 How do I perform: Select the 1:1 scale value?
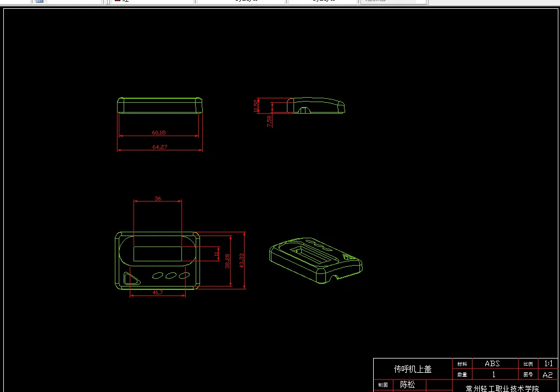point(548,363)
